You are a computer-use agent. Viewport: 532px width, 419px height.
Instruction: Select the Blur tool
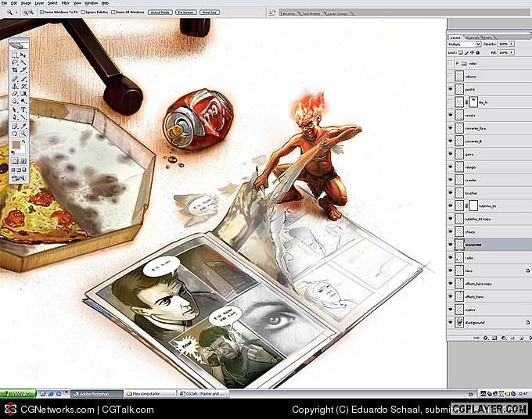pos(15,102)
